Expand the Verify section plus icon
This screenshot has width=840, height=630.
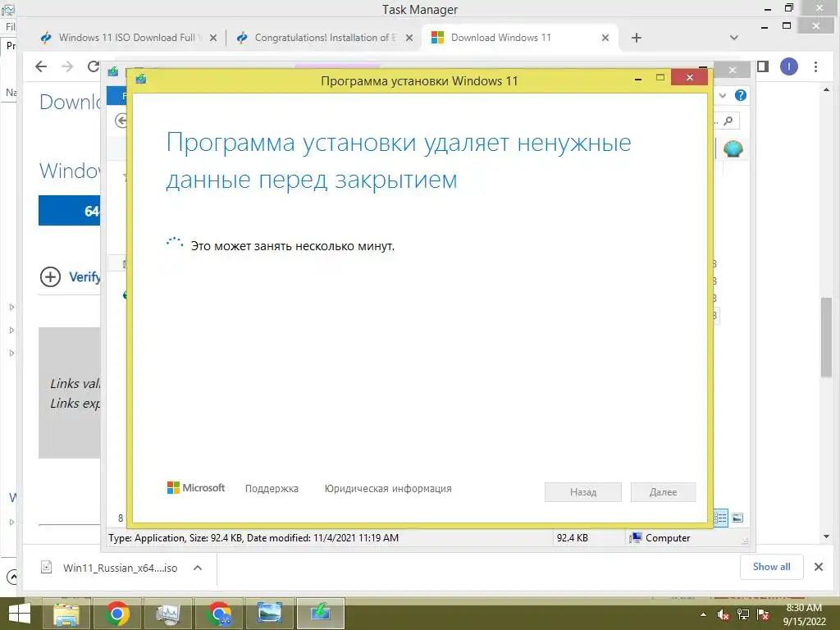(50, 277)
